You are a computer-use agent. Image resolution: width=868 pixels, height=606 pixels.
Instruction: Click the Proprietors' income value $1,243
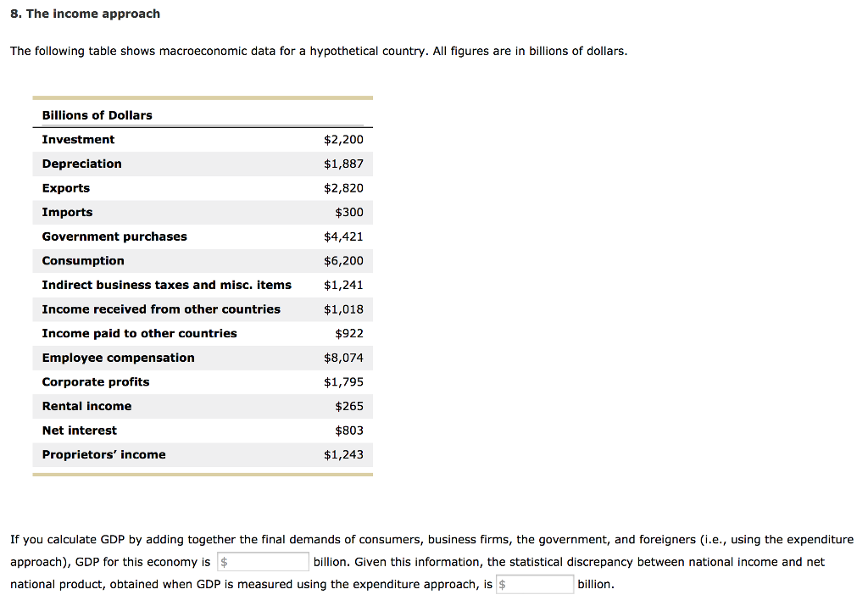pos(343,455)
